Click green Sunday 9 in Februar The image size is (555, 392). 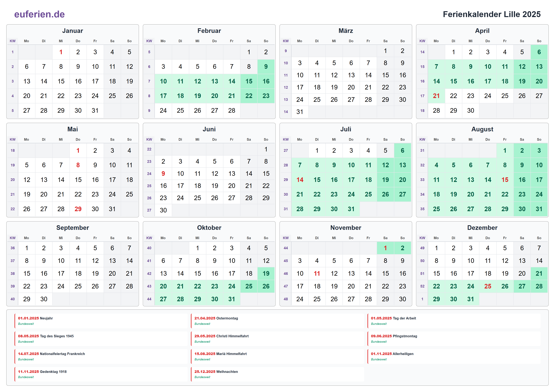(x=266, y=67)
